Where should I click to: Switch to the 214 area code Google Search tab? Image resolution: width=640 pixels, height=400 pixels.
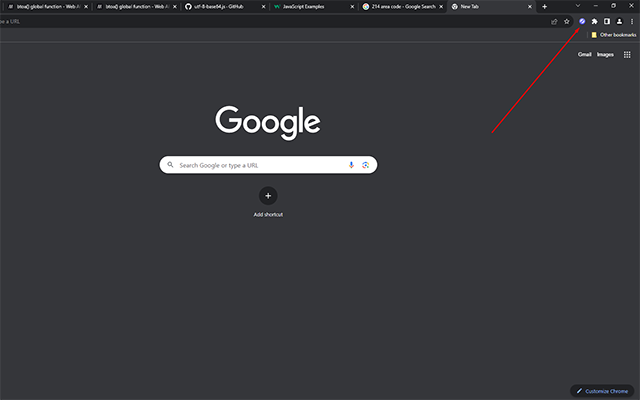[x=403, y=7]
